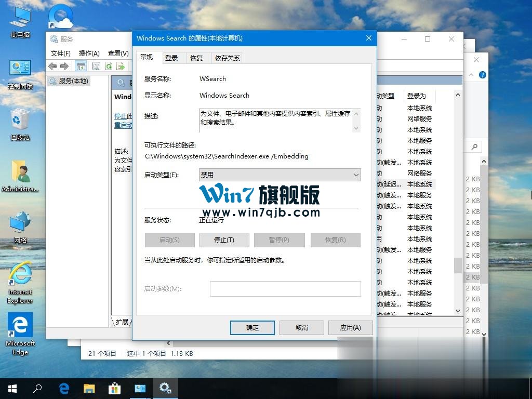This screenshot has width=532, height=399.
Task: Click inside the description text box
Action: 275,121
